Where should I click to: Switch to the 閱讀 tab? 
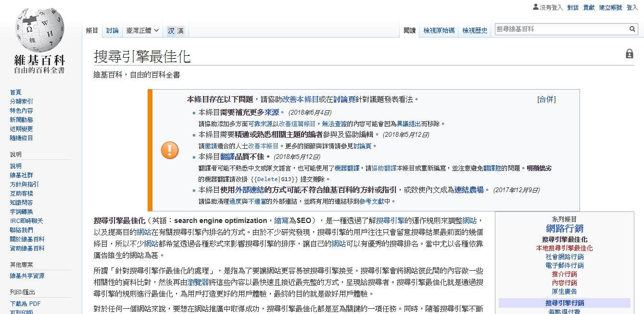410,30
